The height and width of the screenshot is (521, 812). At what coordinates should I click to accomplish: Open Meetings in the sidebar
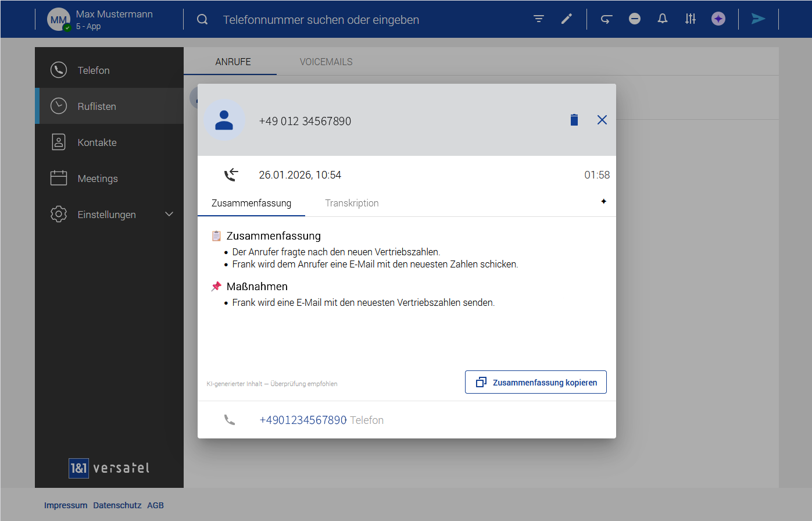tap(98, 179)
